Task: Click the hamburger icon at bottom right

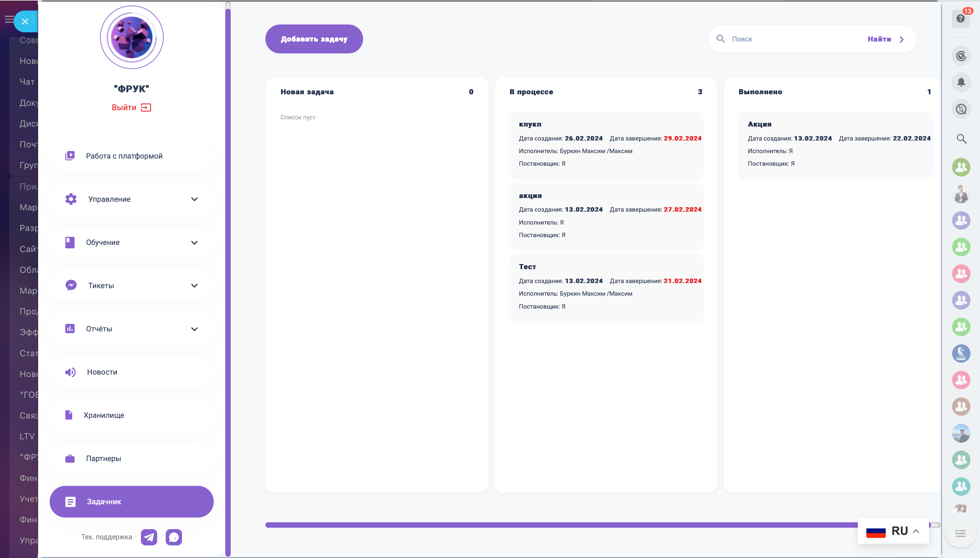Action: pyautogui.click(x=961, y=533)
